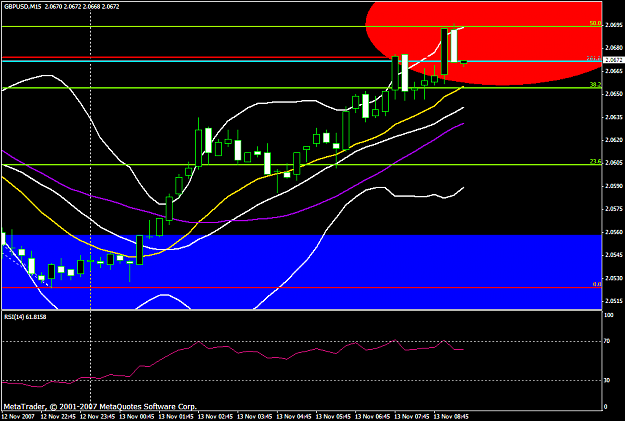Click the 2.0515 price scale label
The width and height of the screenshot is (625, 421).
pos(613,301)
